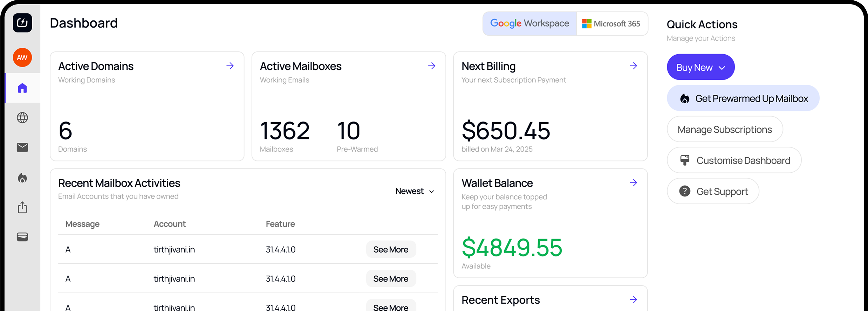
Task: Expand the Buy New dropdown
Action: click(700, 67)
